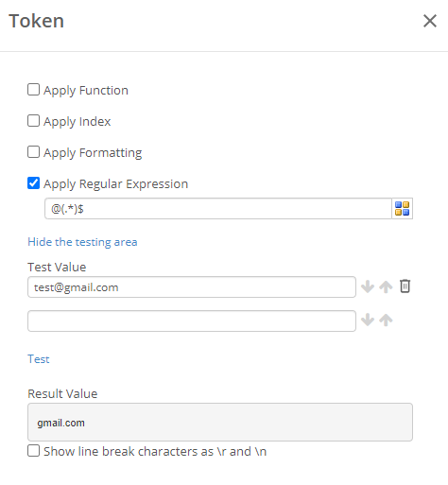
Task: Enable Apply Index checkbox
Action: click(33, 121)
